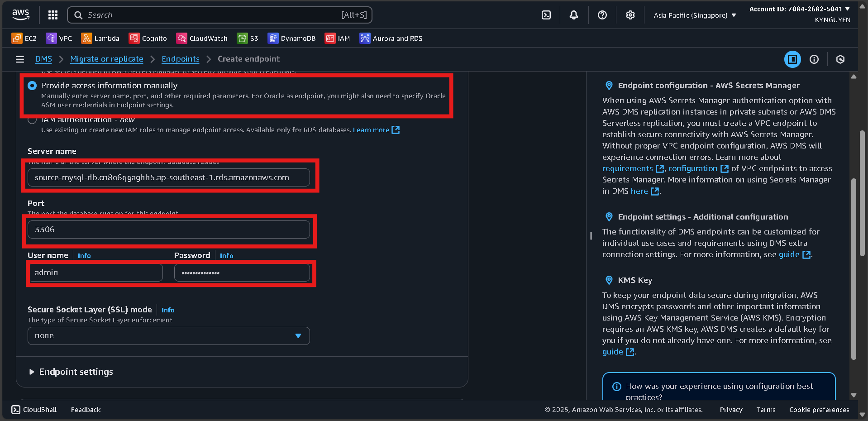Open the IAM service shortcut
Viewport: 868px width, 421px height.
pos(337,38)
